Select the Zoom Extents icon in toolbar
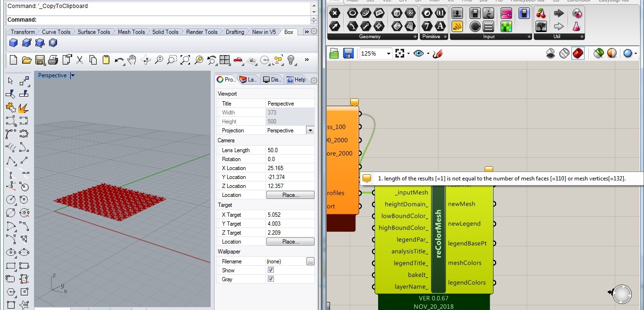 pyautogui.click(x=185, y=60)
